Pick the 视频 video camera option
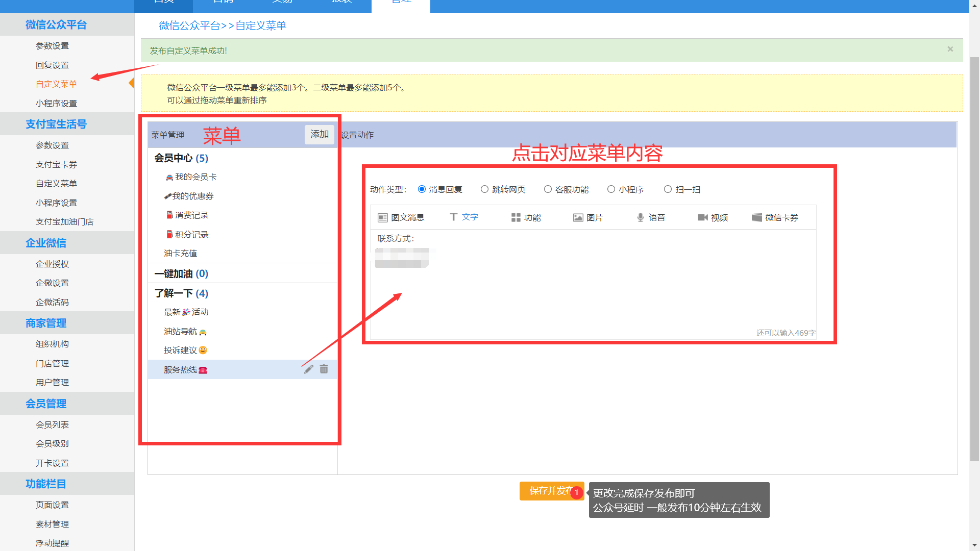This screenshot has width=980, height=551. click(702, 218)
